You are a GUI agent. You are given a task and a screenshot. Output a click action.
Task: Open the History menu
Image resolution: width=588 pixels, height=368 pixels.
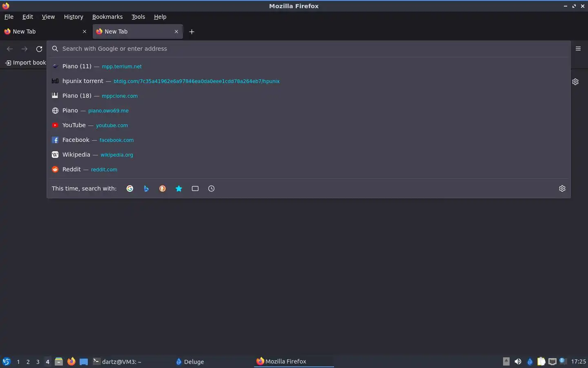[73, 17]
